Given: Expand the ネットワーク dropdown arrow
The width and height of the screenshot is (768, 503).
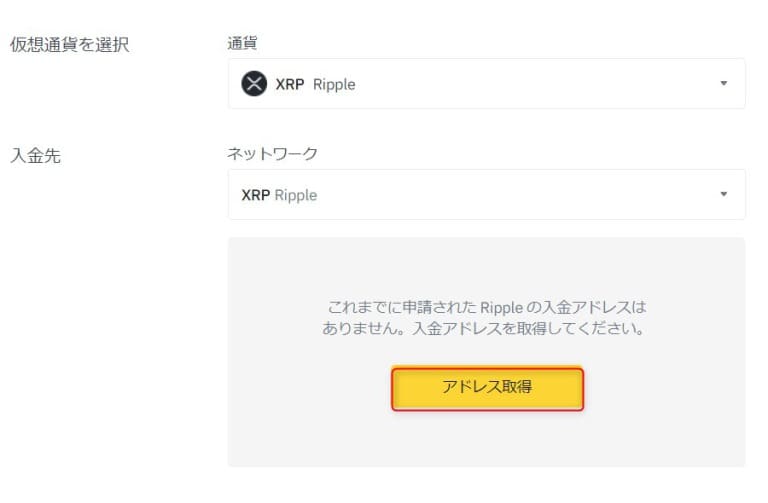Looking at the screenshot, I should pos(723,194).
